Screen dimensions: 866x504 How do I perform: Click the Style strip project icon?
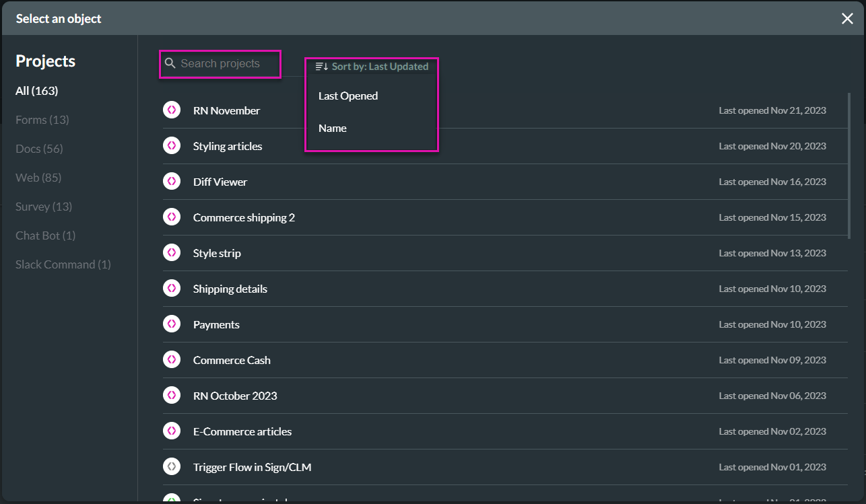pyautogui.click(x=172, y=252)
